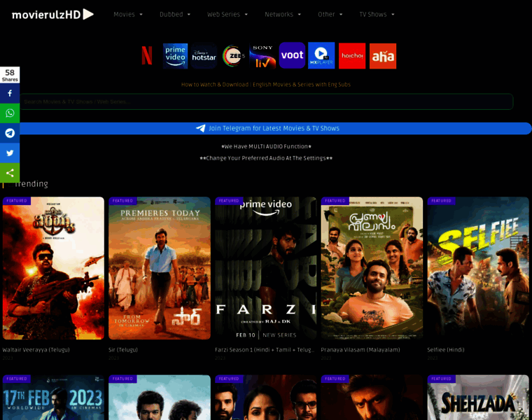Viewport: 532px width, 420px height.
Task: Open the Waltair Veerayya poster
Action: [53, 268]
